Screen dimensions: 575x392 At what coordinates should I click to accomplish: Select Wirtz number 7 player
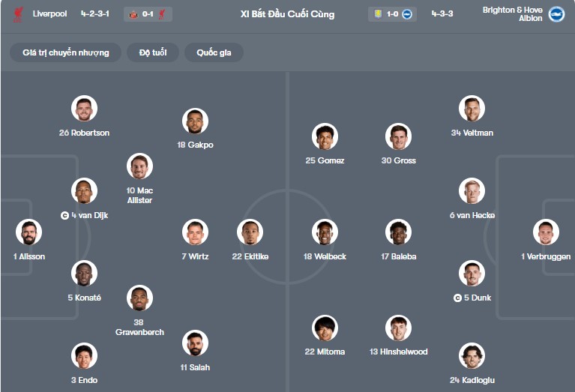(195, 232)
